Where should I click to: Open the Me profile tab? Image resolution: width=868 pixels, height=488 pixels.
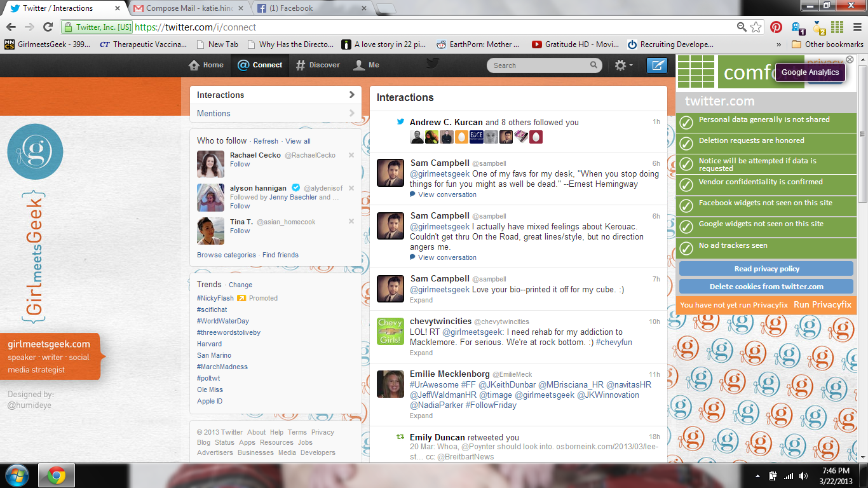click(x=366, y=65)
